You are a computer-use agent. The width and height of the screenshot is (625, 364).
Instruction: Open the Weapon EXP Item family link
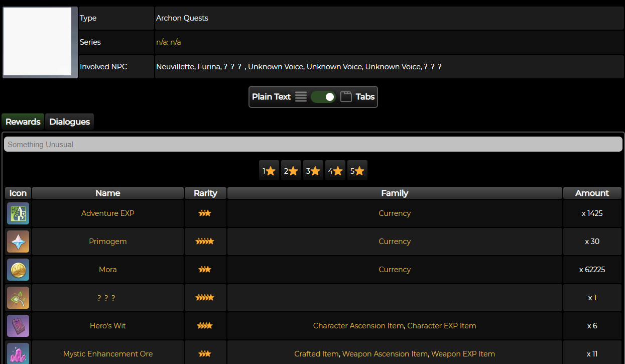[463, 354]
